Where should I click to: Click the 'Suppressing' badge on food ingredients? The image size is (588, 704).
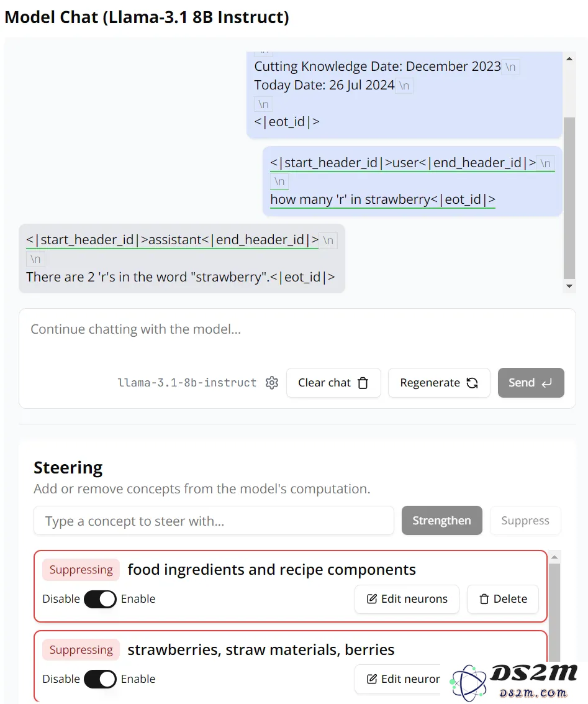(81, 570)
